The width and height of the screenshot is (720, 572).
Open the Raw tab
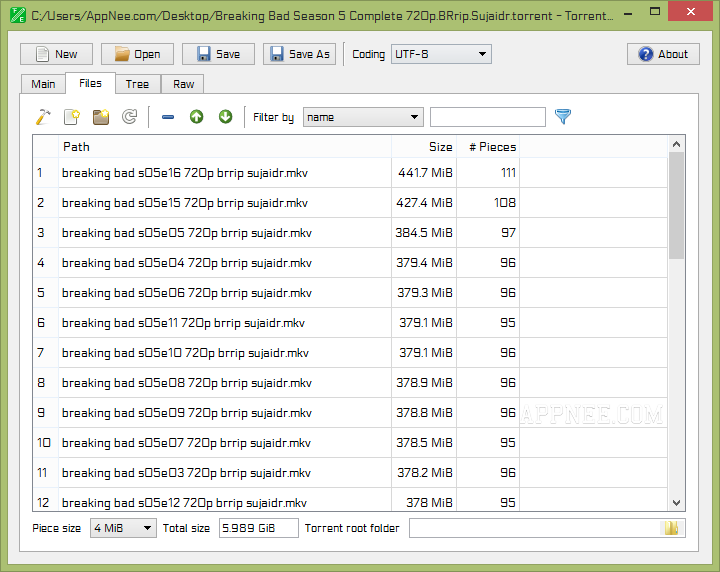(x=183, y=84)
